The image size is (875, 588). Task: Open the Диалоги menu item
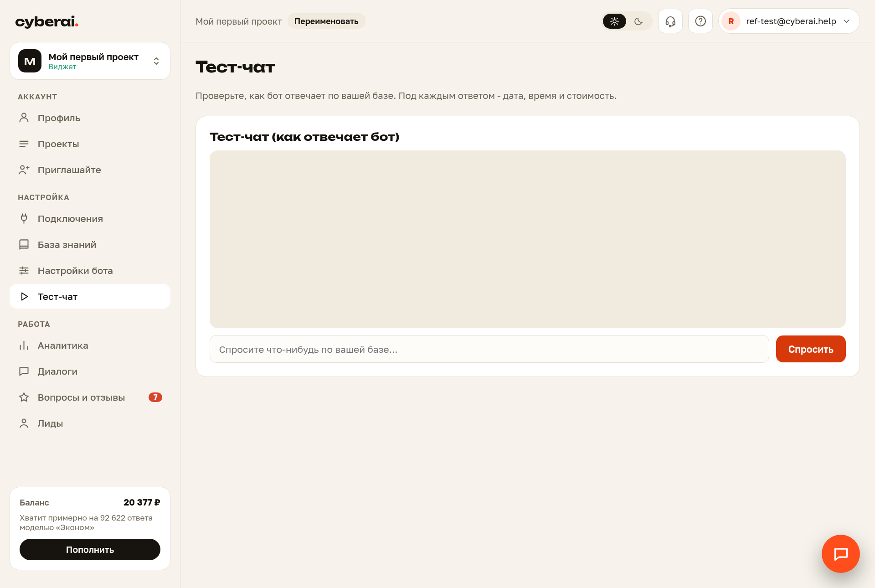90,371
